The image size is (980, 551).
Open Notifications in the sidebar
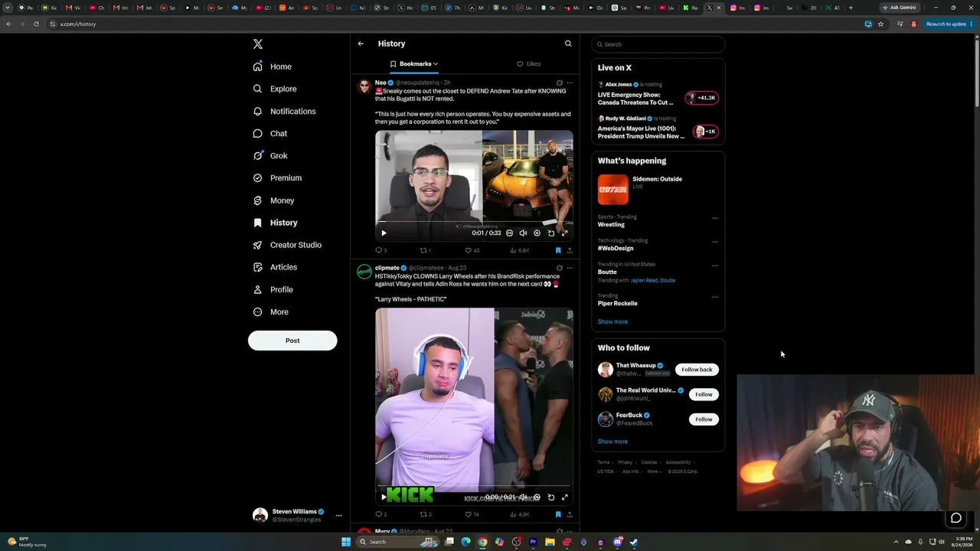(285, 111)
